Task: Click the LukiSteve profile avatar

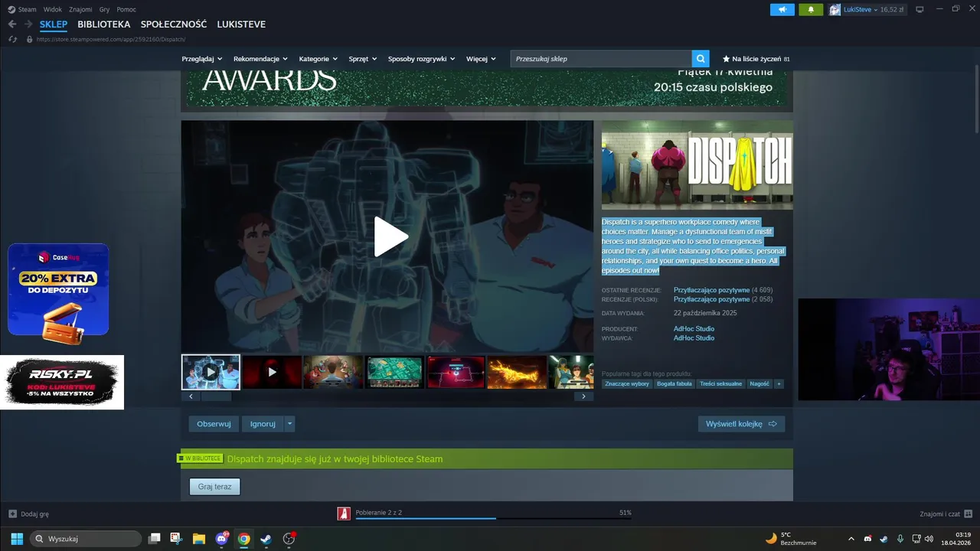Action: (835, 9)
